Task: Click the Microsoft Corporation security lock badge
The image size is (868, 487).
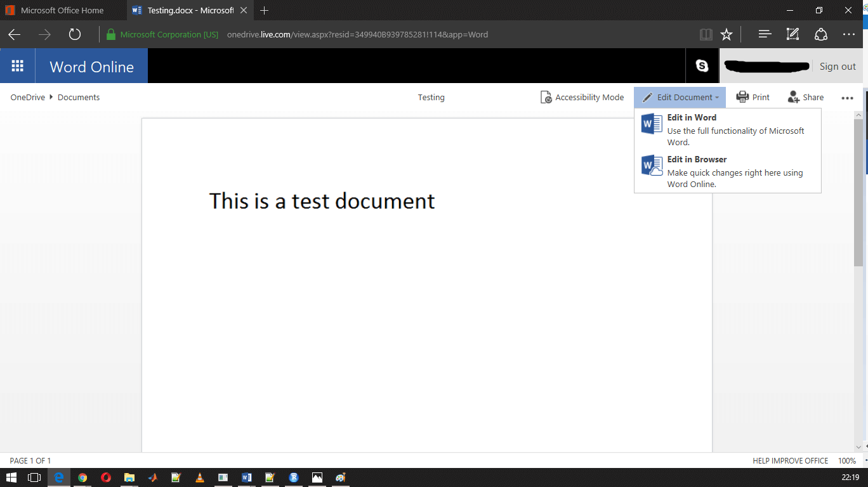Action: [162, 34]
